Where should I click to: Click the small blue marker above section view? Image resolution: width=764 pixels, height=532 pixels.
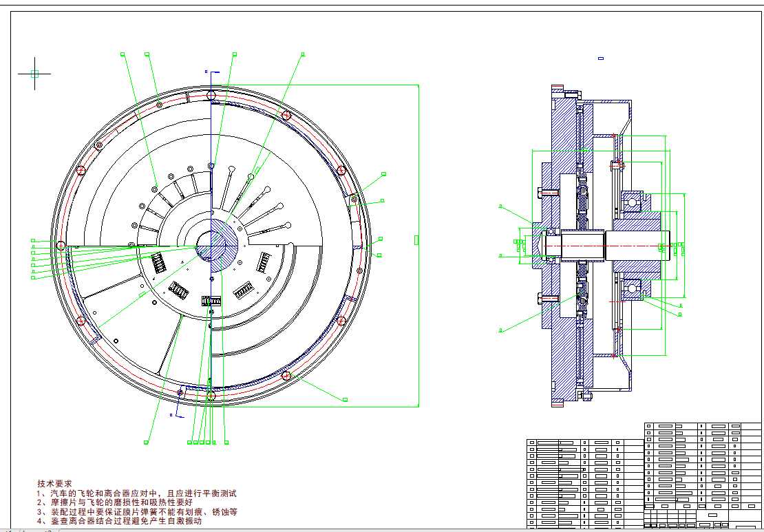tap(601, 58)
